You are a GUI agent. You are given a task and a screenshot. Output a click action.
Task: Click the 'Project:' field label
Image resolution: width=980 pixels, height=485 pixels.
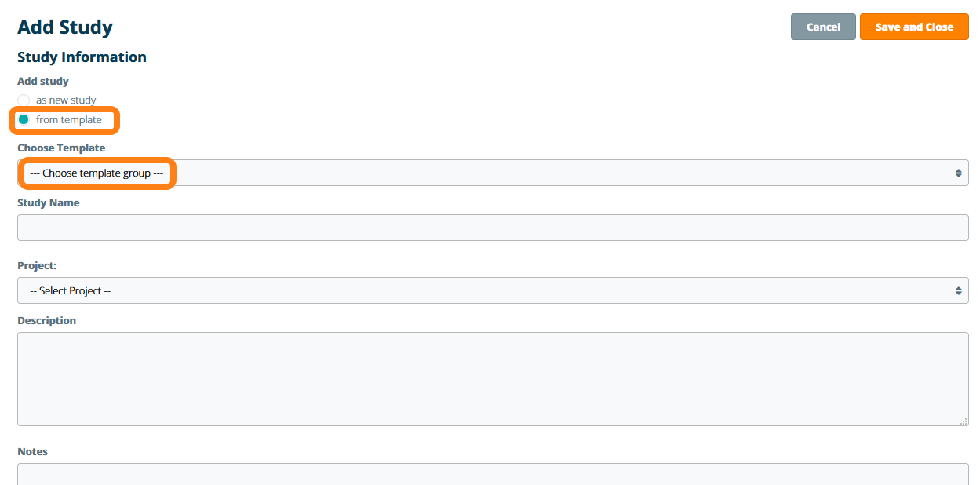tap(37, 265)
